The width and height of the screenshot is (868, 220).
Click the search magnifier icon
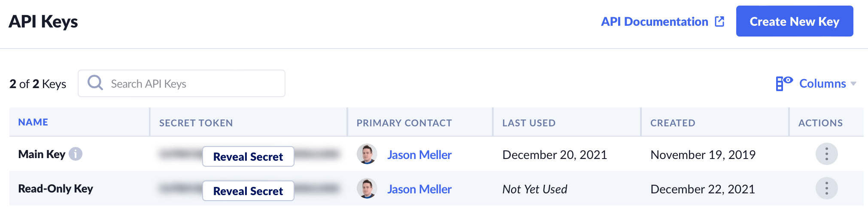(95, 83)
